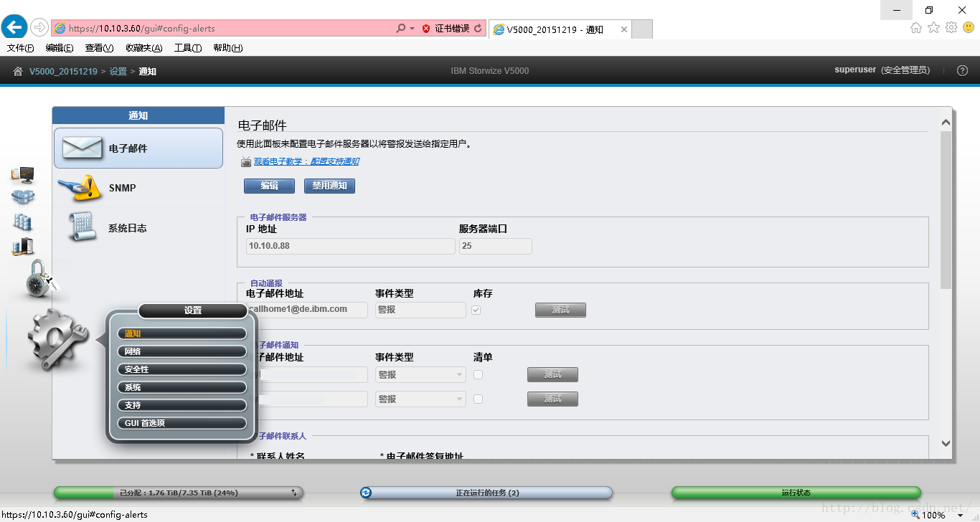Click the 自动通报 事件类型 field showing 警报
Image resolution: width=980 pixels, height=522 pixels.
420,310
